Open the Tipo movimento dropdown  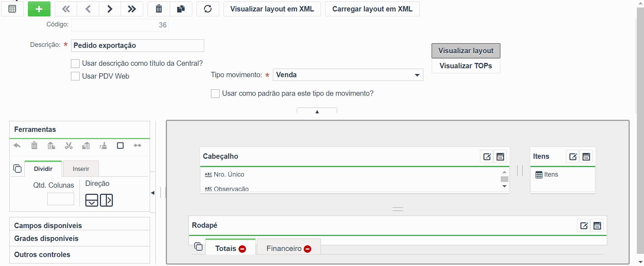coord(348,75)
